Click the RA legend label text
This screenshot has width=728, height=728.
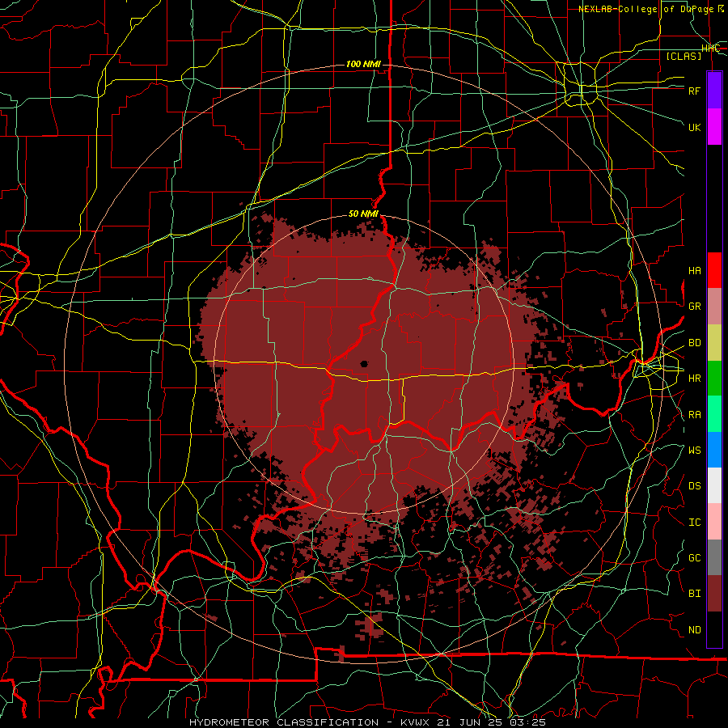pos(694,415)
